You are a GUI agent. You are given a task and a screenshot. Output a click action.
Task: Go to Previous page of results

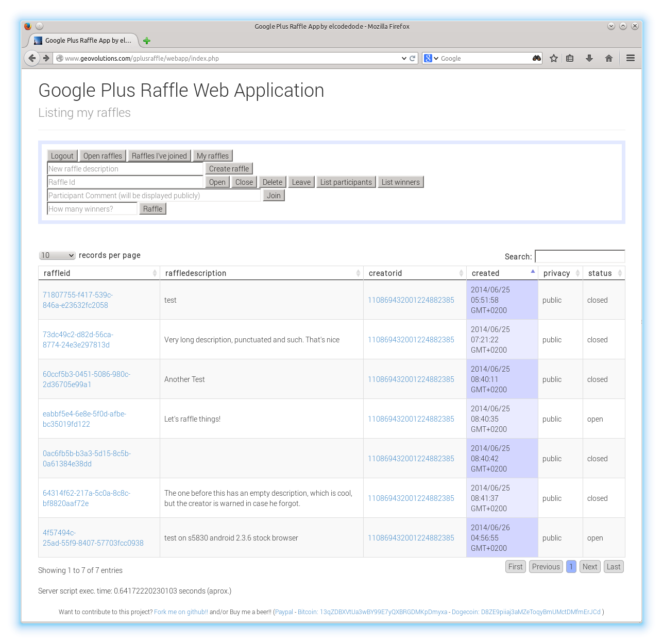pyautogui.click(x=546, y=566)
